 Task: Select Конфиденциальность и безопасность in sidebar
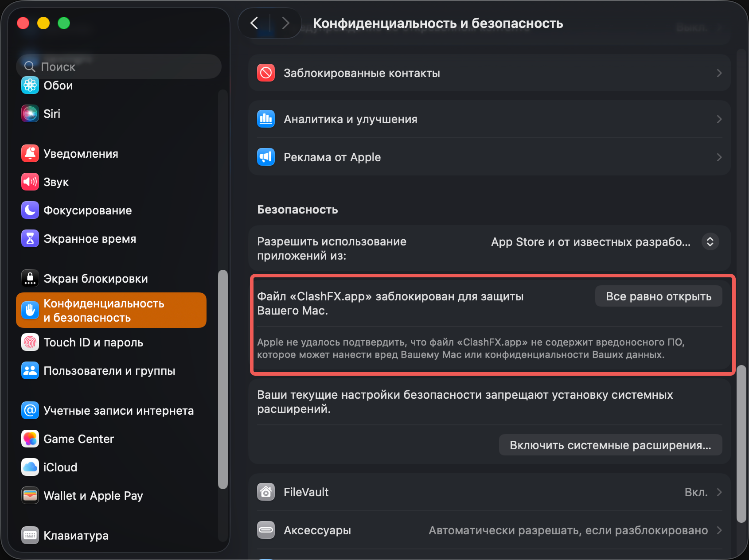tap(111, 310)
